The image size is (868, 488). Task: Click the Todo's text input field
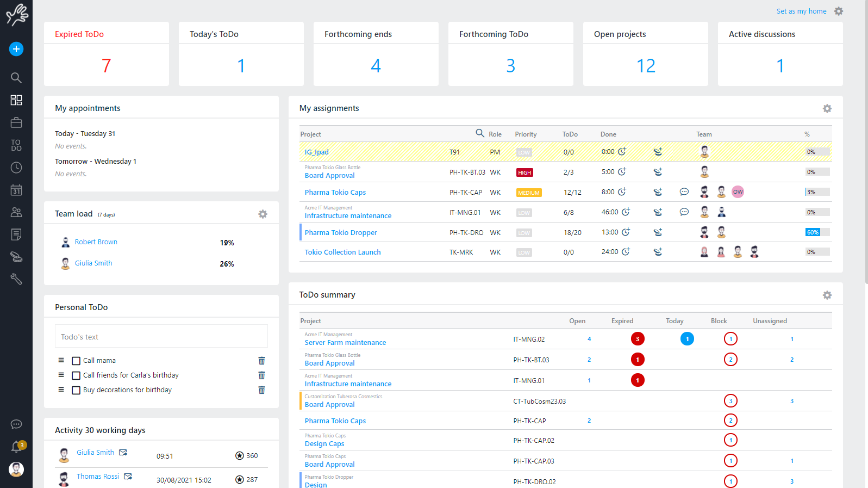pos(161,337)
